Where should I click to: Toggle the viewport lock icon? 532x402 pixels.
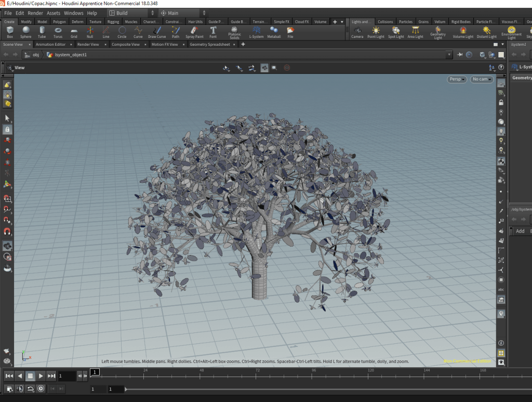(501, 102)
